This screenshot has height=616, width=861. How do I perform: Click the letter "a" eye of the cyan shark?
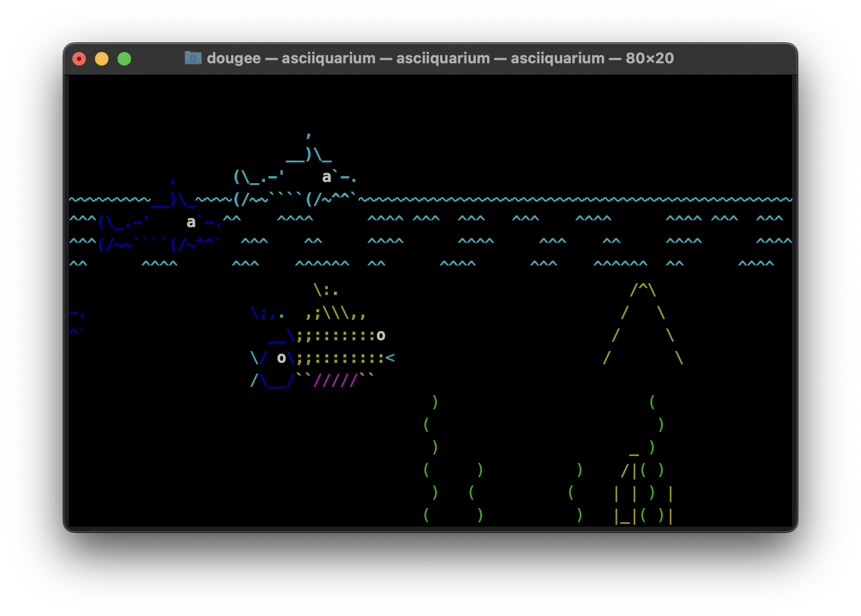pyautogui.click(x=327, y=177)
